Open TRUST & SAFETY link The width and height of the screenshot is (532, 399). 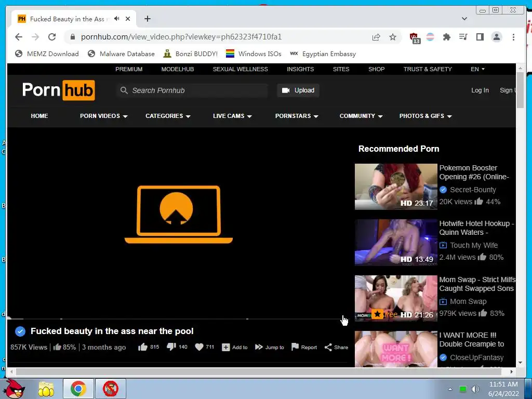pos(428,69)
